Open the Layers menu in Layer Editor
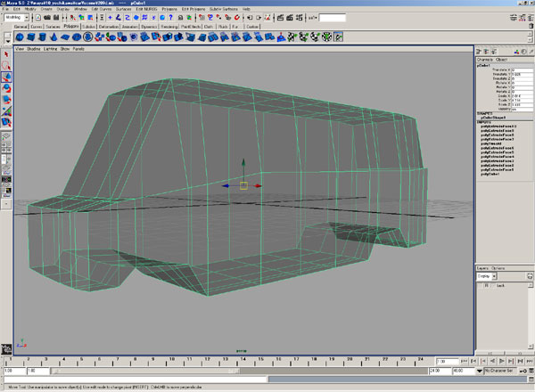 coord(482,268)
